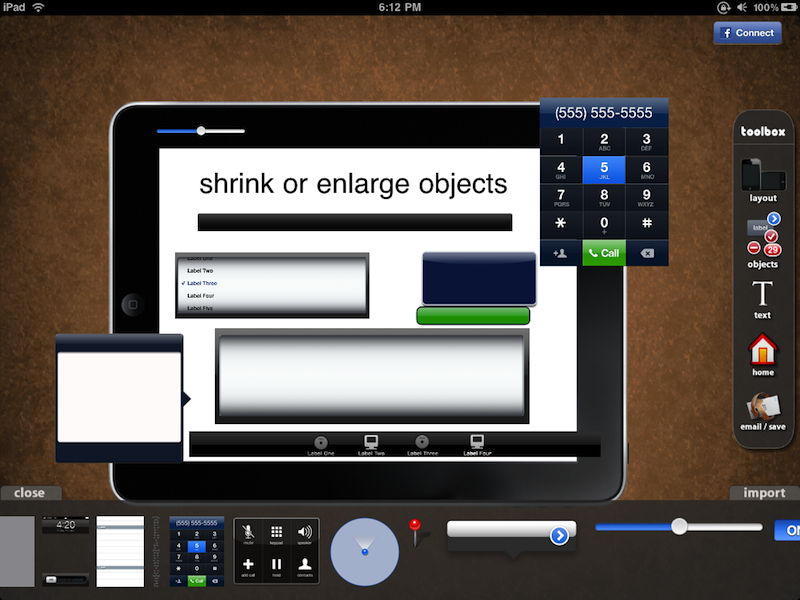This screenshot has width=800, height=600.
Task: Open email / save in toolbox
Action: click(x=763, y=412)
